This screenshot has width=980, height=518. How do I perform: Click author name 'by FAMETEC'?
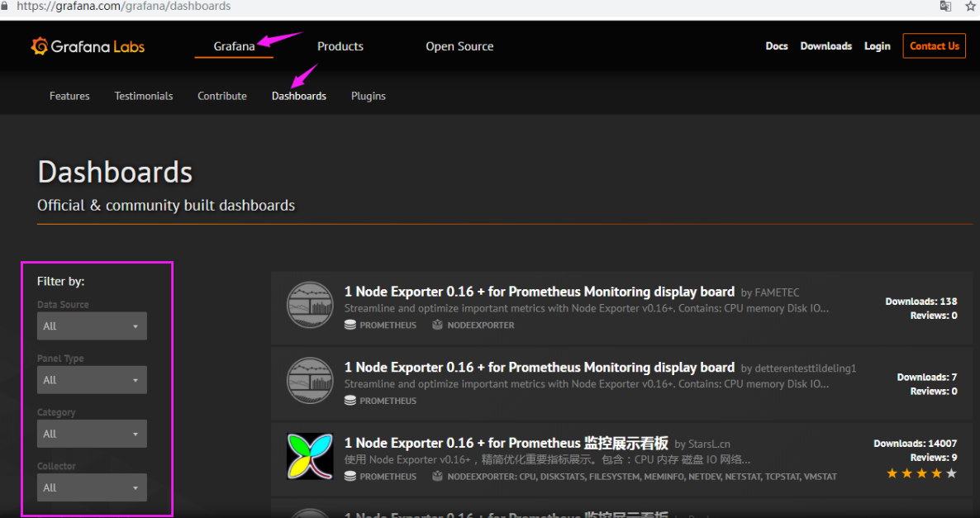point(770,292)
